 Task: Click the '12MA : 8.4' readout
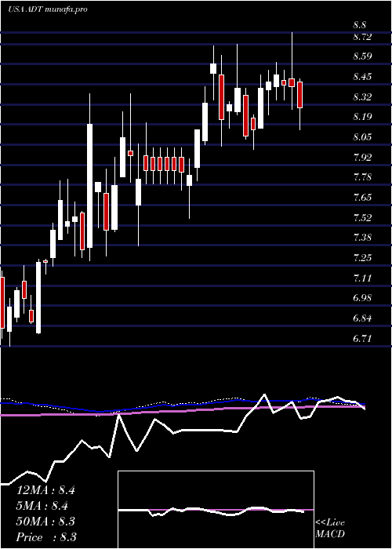(45, 490)
